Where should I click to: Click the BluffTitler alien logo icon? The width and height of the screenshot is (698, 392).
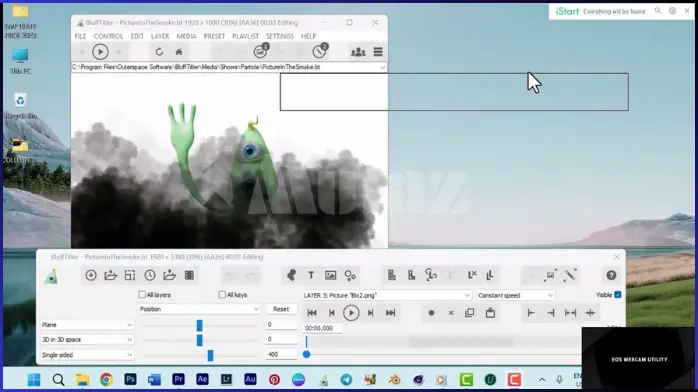click(x=51, y=277)
